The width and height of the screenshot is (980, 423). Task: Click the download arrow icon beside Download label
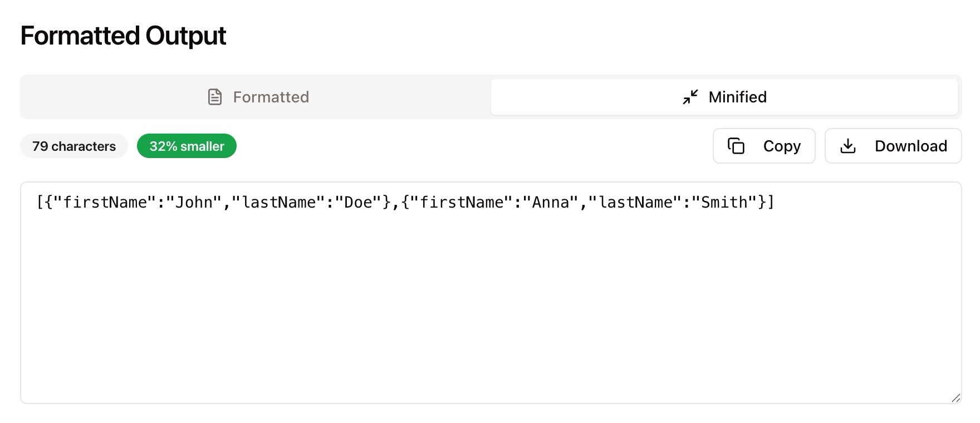848,146
